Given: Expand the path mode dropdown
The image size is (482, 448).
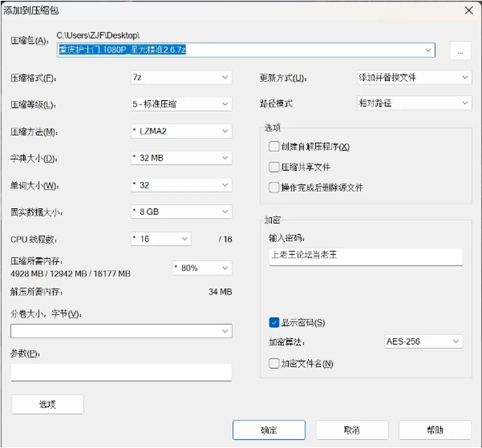Looking at the screenshot, I should 414,103.
